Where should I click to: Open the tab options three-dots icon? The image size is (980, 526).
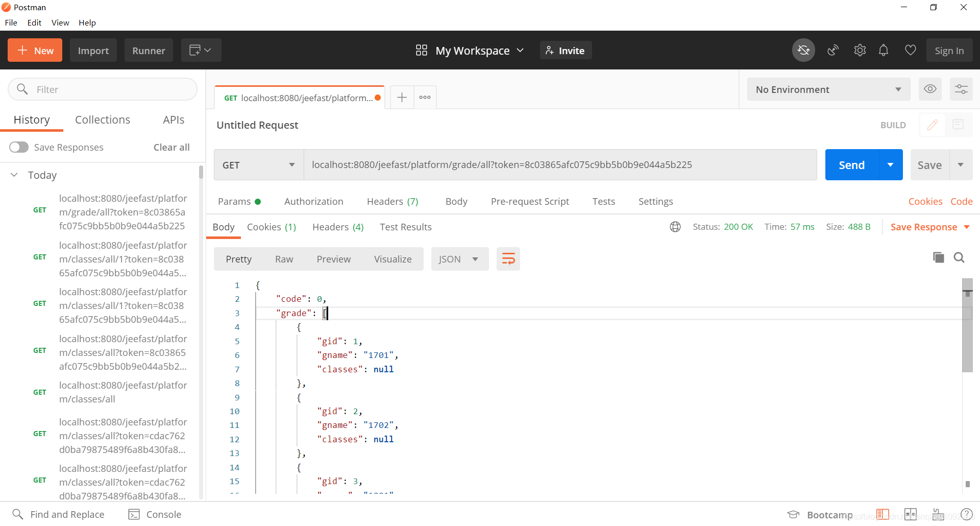[x=425, y=97]
